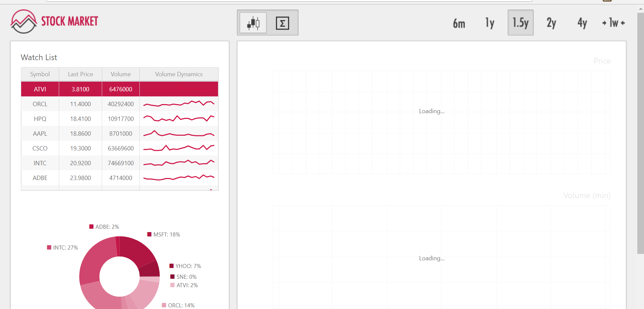Click the page vertical scrollbar thumb

(x=640, y=133)
